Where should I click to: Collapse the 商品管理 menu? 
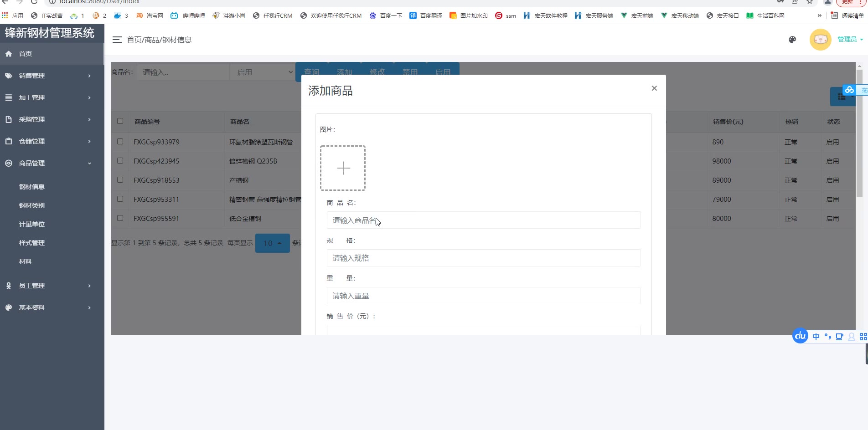pos(52,163)
